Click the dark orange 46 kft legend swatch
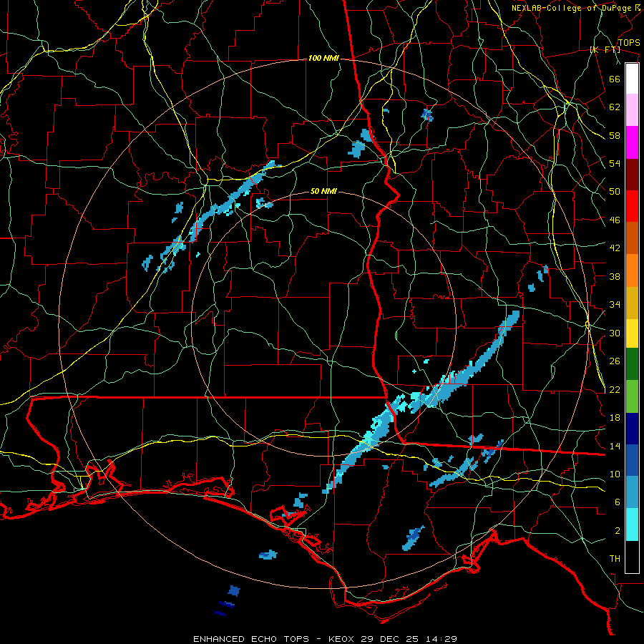Image resolution: width=644 pixels, height=644 pixels. pos(632,238)
